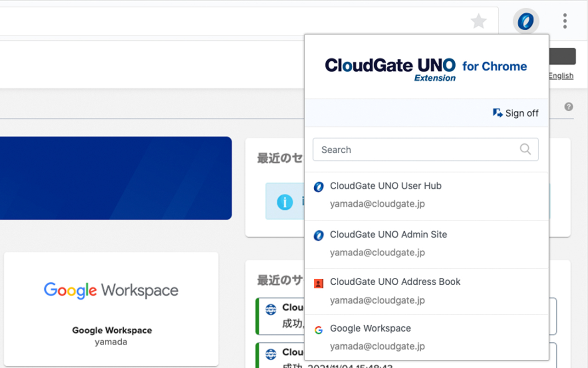Select the CloudGate UNO User Hub icon
This screenshot has height=368, width=588.
318,187
